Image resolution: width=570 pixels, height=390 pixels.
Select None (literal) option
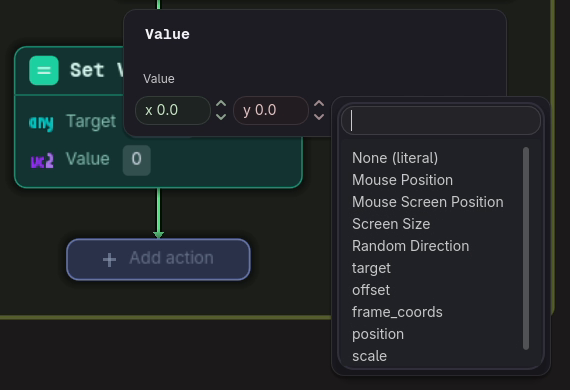[395, 158]
